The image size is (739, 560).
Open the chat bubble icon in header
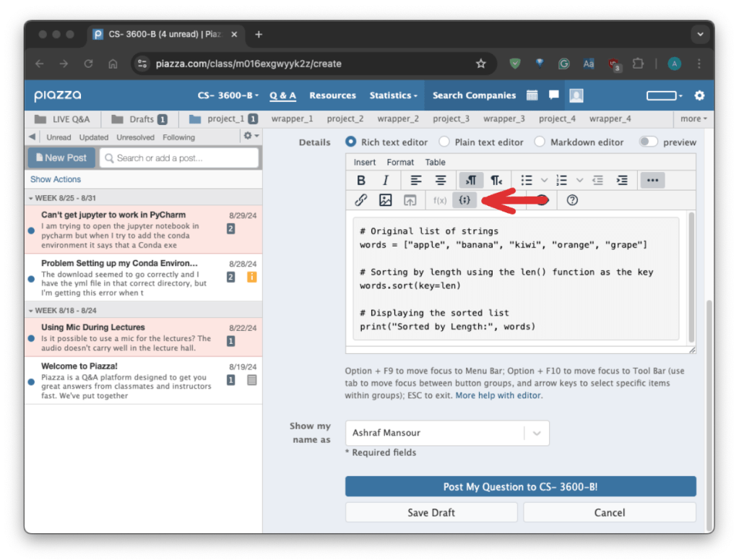pyautogui.click(x=554, y=95)
